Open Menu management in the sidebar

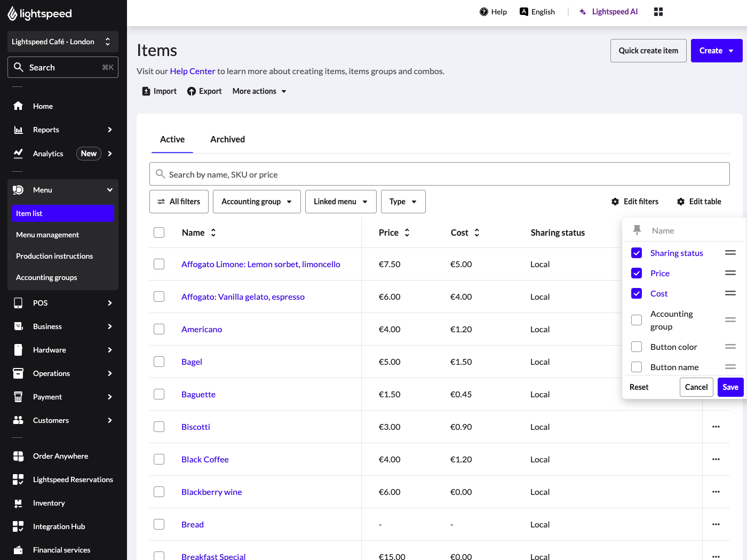pos(47,235)
